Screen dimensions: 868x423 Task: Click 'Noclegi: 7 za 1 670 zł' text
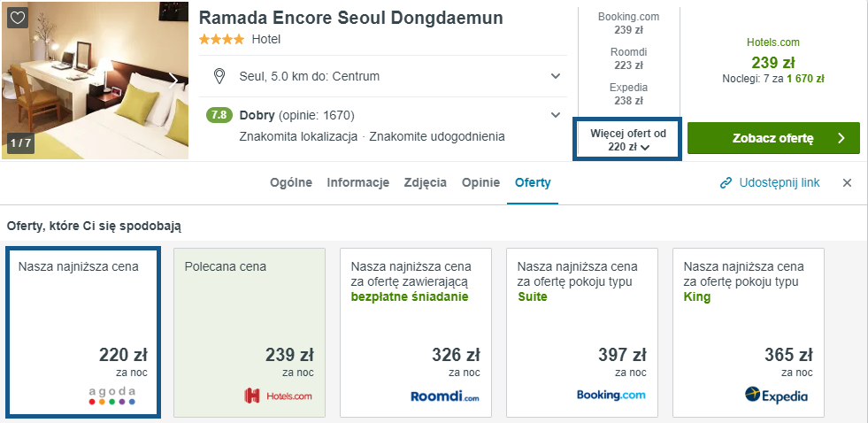click(x=772, y=79)
